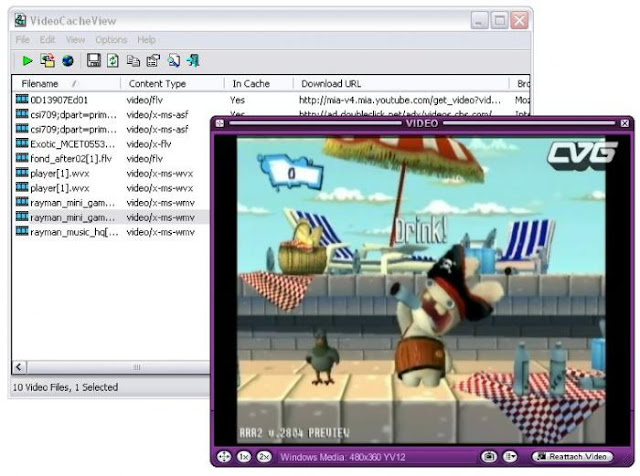Click the youtube.com get_video URL cell
Screen dimensions: 640x476
tap(400, 100)
